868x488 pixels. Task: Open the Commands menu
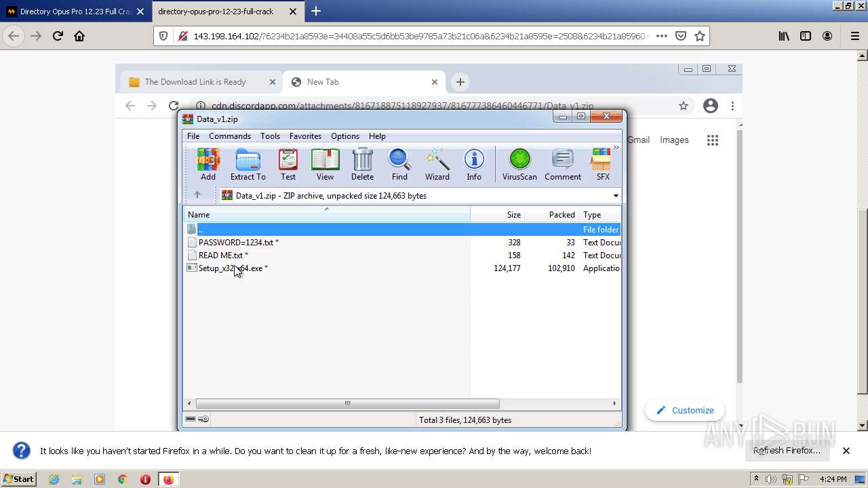[x=230, y=136]
